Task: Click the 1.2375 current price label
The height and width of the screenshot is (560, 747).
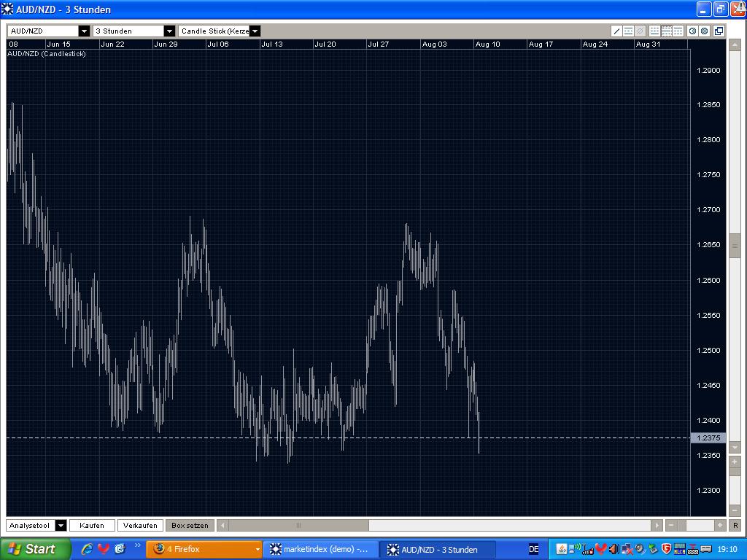Action: click(x=708, y=437)
